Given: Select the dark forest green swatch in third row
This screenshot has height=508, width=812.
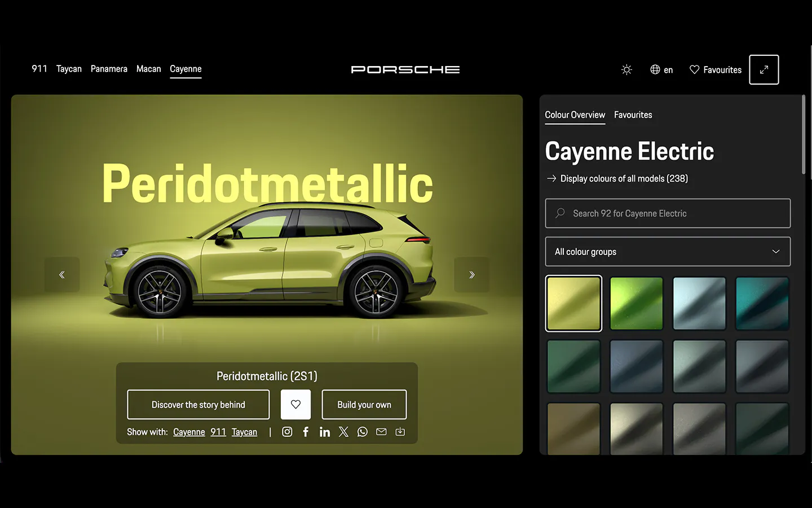Looking at the screenshot, I should point(762,428).
